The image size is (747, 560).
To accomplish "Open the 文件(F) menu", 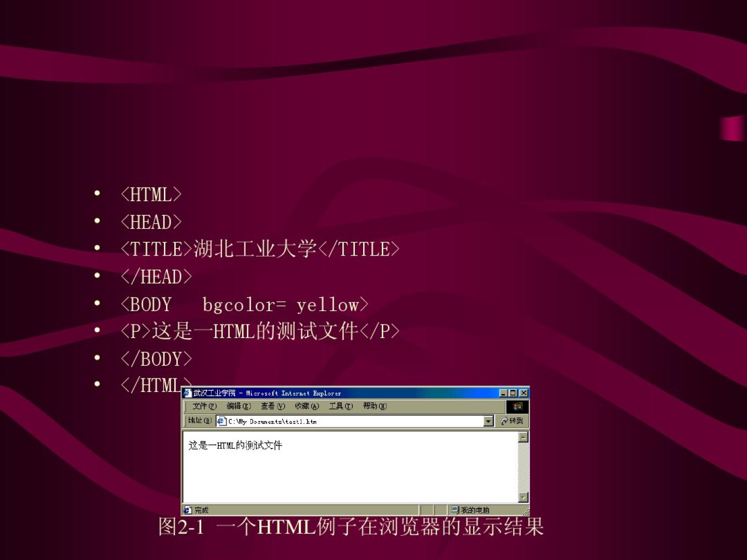I will (x=204, y=406).
